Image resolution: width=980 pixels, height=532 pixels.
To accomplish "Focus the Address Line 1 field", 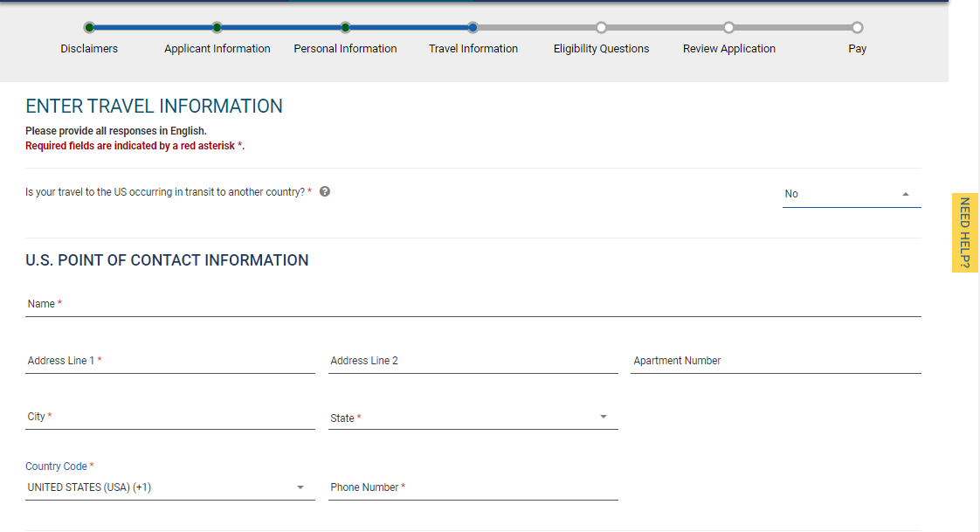I will coord(169,361).
